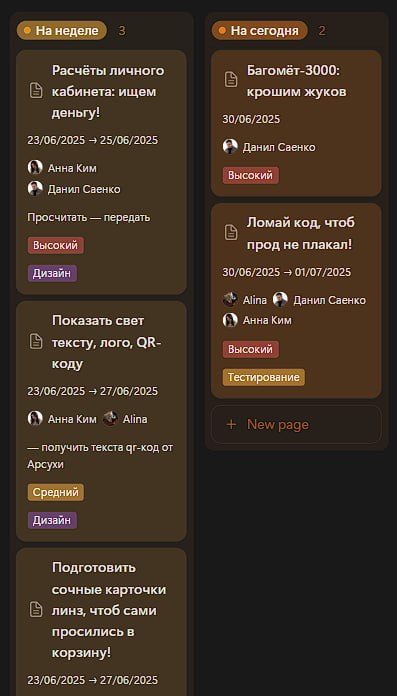Click Высокий tag on Багомёт-3000 card
Viewport: 397px width, 696px height.
tap(250, 175)
